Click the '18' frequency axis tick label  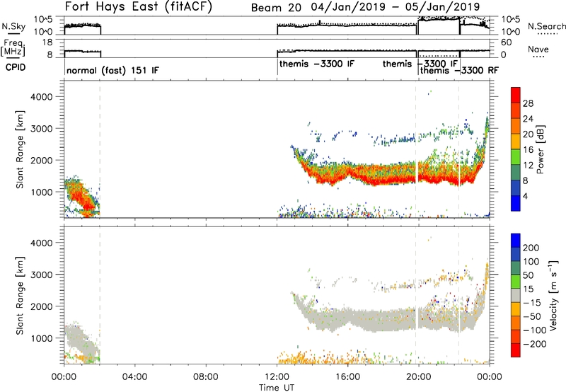(x=47, y=42)
